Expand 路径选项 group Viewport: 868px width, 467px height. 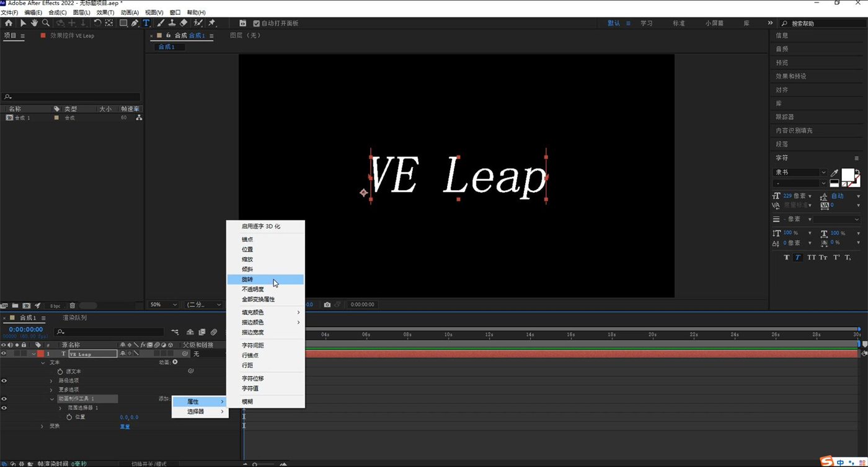(x=51, y=380)
